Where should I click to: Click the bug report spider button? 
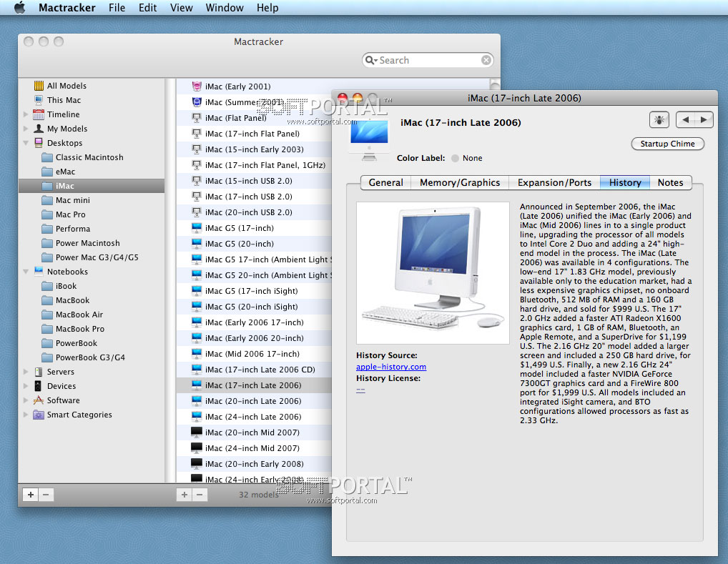point(659,120)
